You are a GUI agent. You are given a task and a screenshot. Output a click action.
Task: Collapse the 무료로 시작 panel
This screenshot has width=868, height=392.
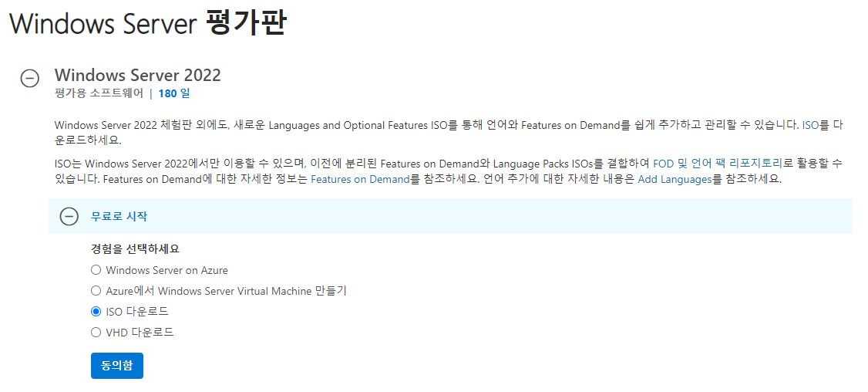click(x=69, y=216)
